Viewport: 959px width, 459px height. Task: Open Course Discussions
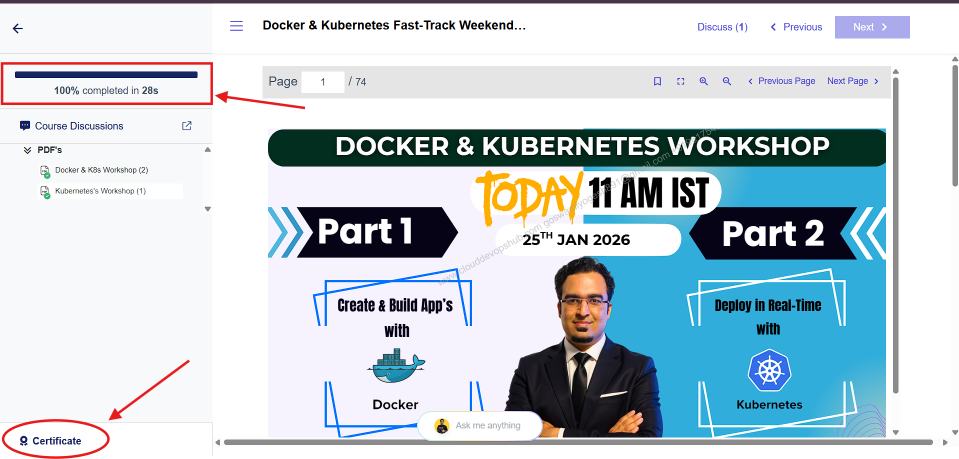pyautogui.click(x=79, y=126)
